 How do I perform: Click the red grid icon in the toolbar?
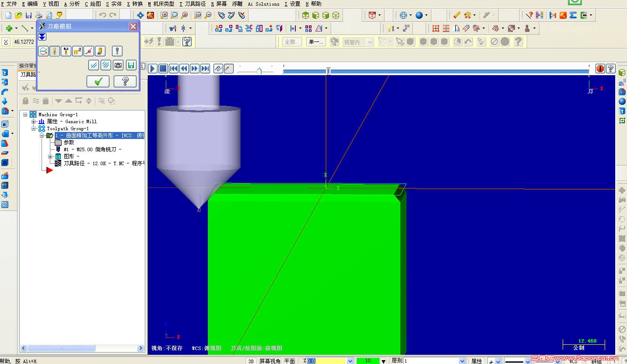[x=436, y=28]
